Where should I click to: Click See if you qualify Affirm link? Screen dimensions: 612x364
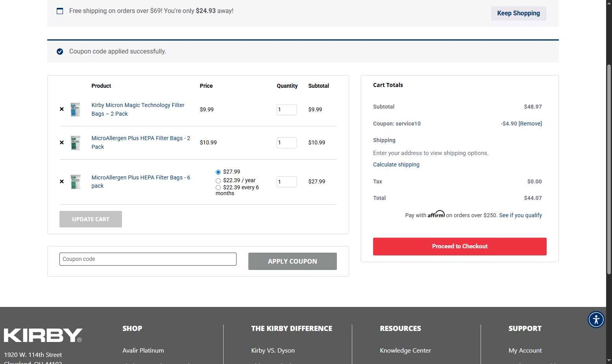(x=520, y=215)
